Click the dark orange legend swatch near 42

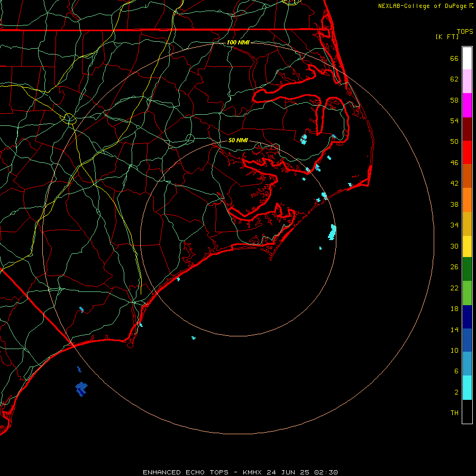point(467,176)
